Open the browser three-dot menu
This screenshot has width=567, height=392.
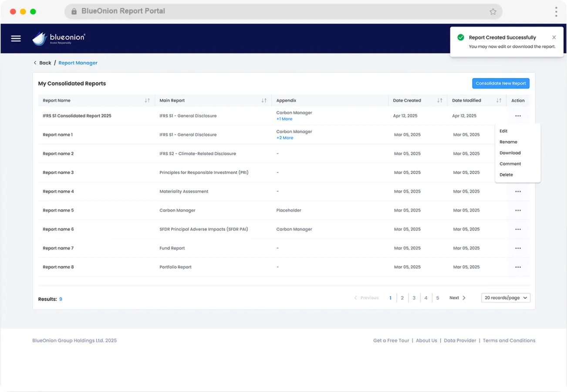click(x=556, y=12)
